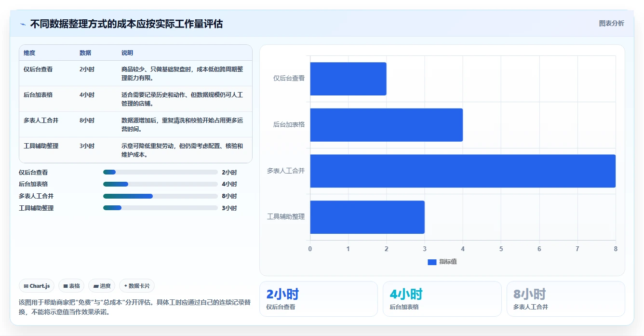Click the 后台加表格 progress bar
Screen dimensions: 644x336
click(x=161, y=184)
